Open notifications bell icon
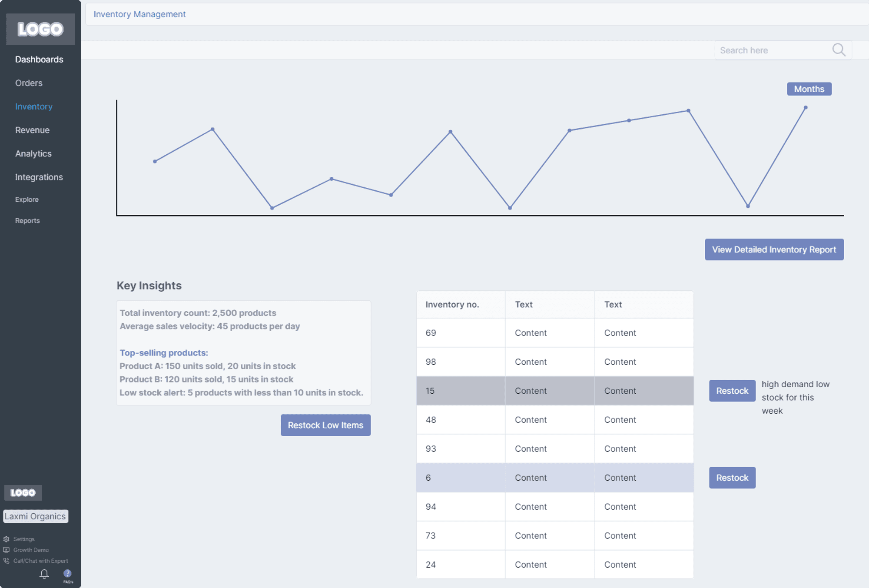This screenshot has width=869, height=588. coord(44,574)
